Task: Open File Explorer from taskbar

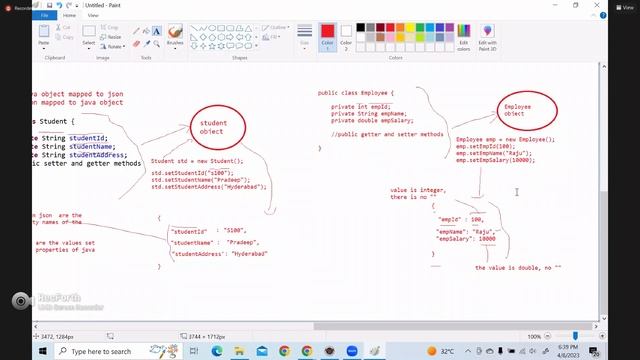Action: tap(239, 351)
